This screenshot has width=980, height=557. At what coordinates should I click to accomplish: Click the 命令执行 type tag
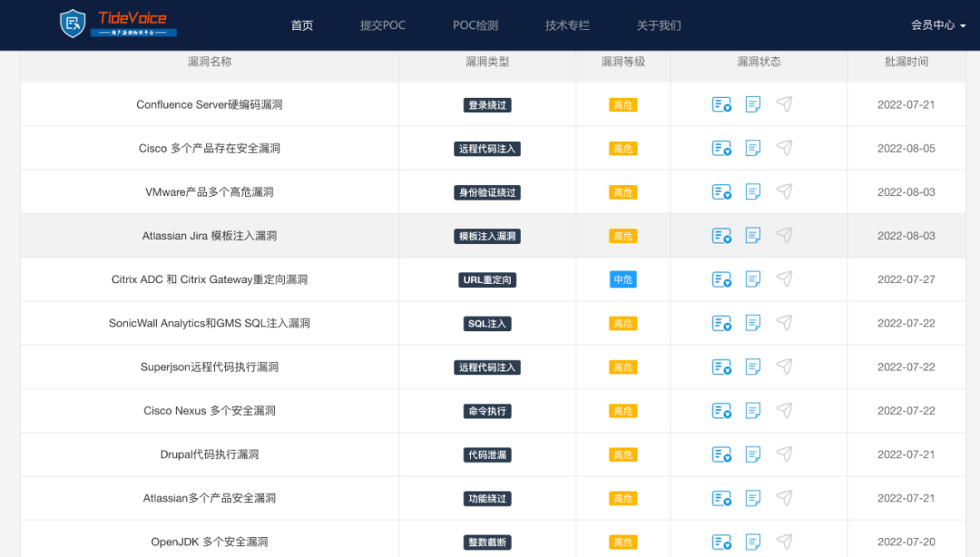[x=487, y=411]
